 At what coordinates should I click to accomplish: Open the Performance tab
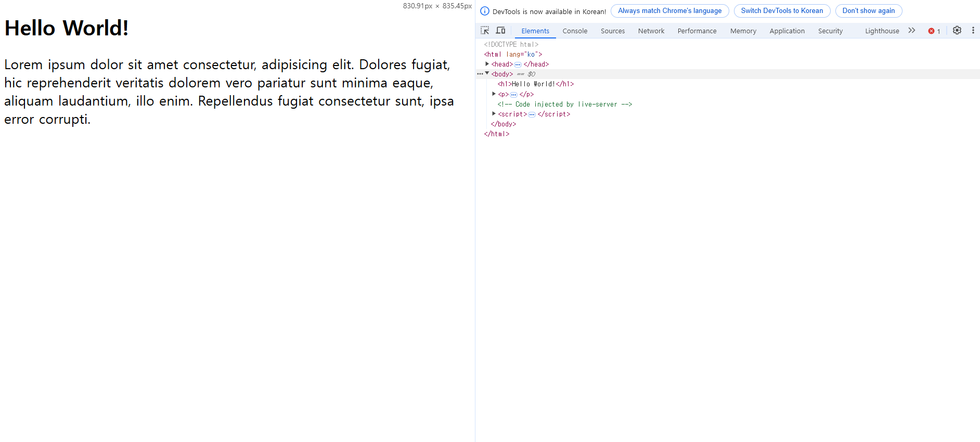tap(697, 31)
